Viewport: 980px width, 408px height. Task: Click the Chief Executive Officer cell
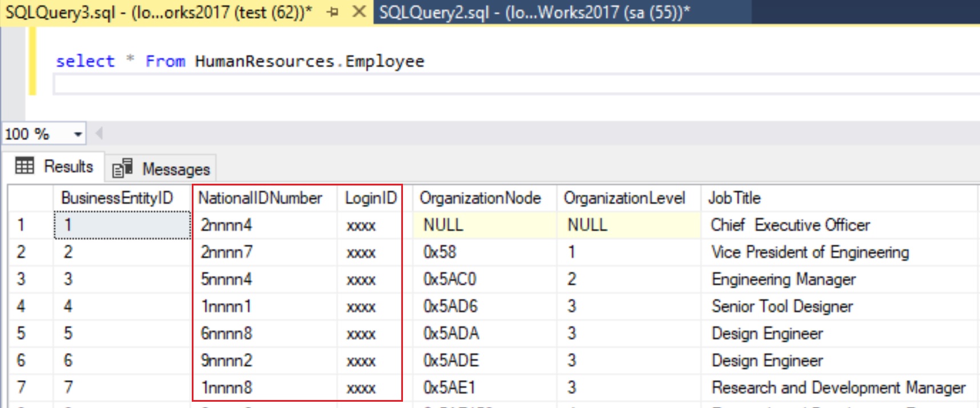(790, 225)
